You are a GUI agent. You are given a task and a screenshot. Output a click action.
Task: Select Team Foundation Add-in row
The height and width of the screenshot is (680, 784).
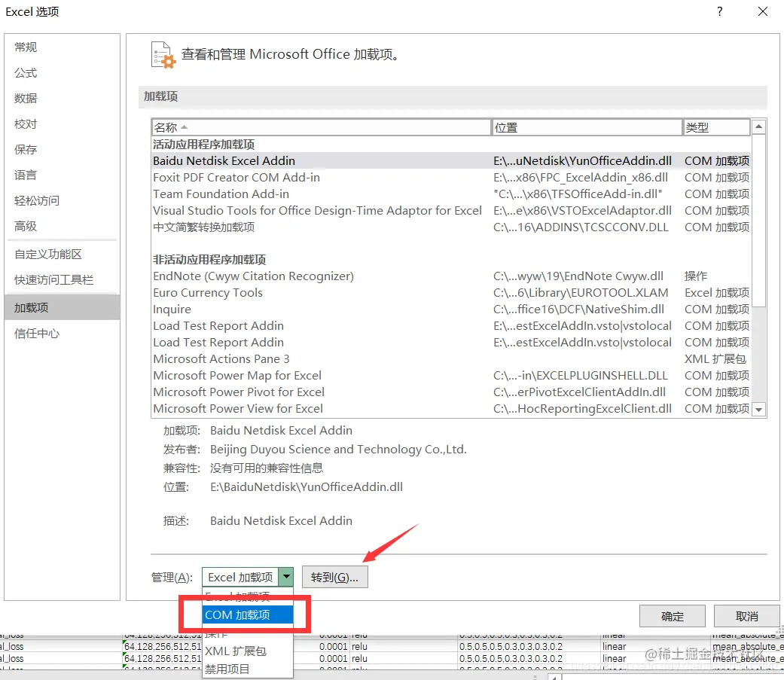coord(451,194)
